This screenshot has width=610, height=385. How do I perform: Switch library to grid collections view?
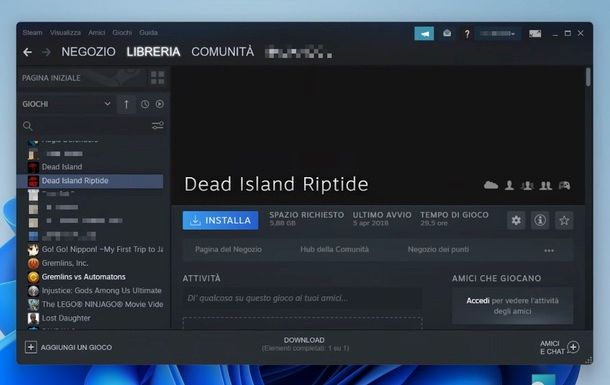(x=158, y=78)
